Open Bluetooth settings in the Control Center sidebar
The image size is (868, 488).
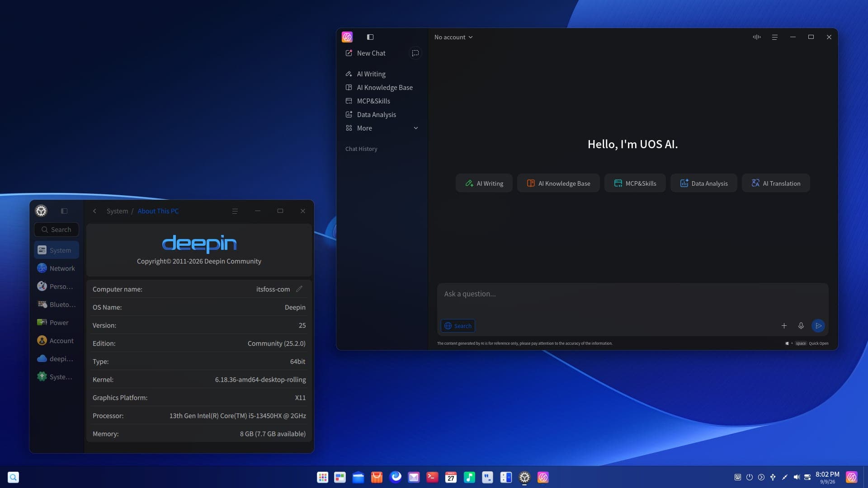pos(57,305)
